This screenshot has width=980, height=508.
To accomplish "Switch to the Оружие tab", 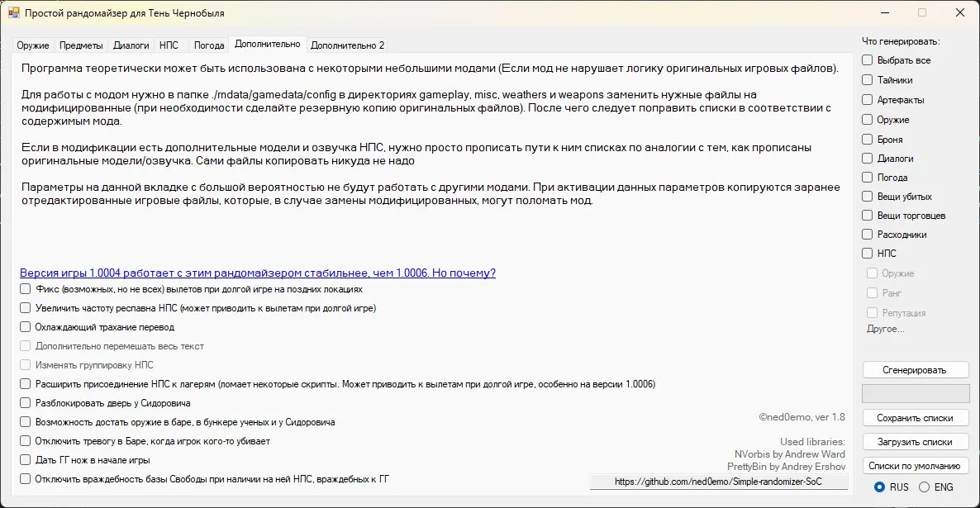I will (33, 45).
